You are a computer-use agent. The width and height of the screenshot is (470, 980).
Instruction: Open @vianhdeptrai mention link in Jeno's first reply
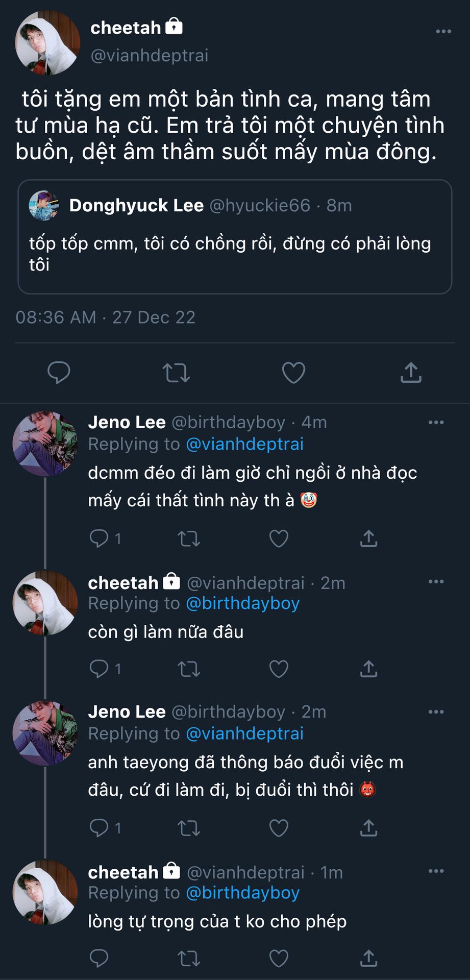coord(244,444)
